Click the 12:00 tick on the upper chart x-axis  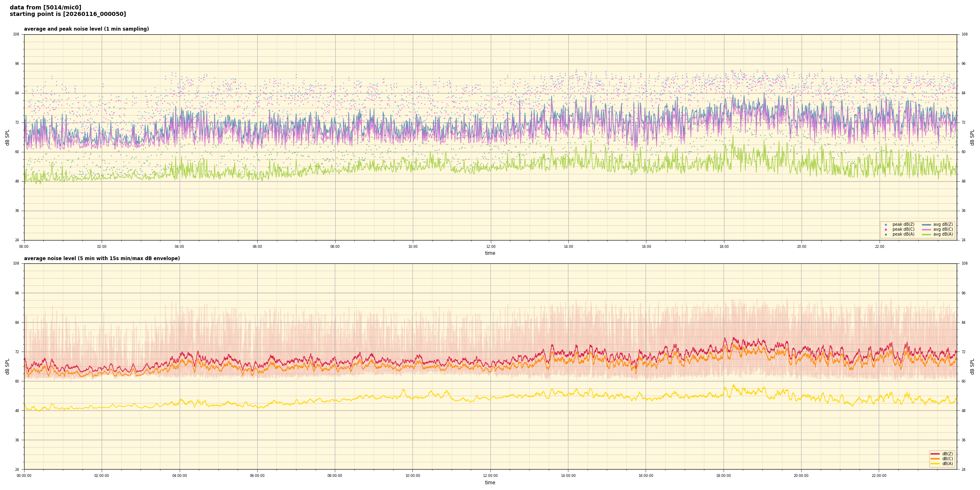490,247
